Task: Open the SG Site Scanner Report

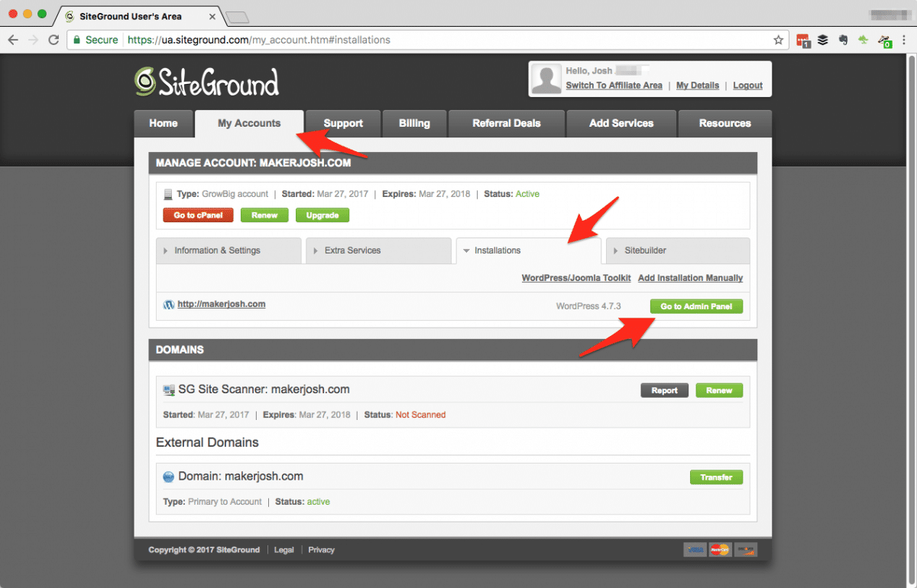Action: tap(665, 391)
